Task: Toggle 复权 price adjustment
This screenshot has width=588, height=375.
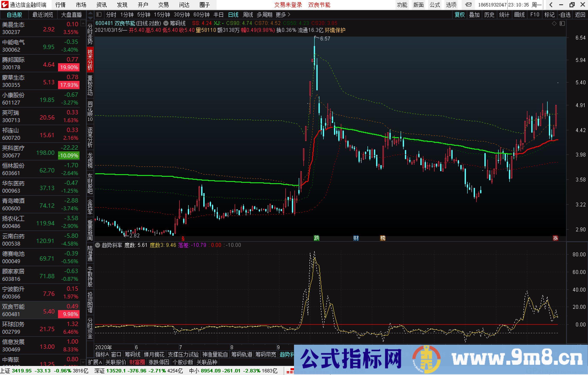Action: pyautogui.click(x=459, y=15)
